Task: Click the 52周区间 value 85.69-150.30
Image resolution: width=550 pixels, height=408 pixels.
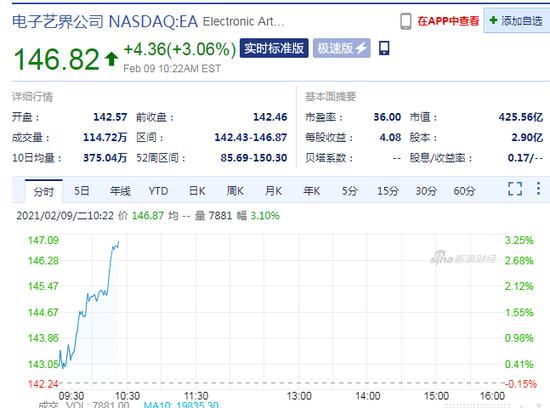Action: (x=254, y=158)
